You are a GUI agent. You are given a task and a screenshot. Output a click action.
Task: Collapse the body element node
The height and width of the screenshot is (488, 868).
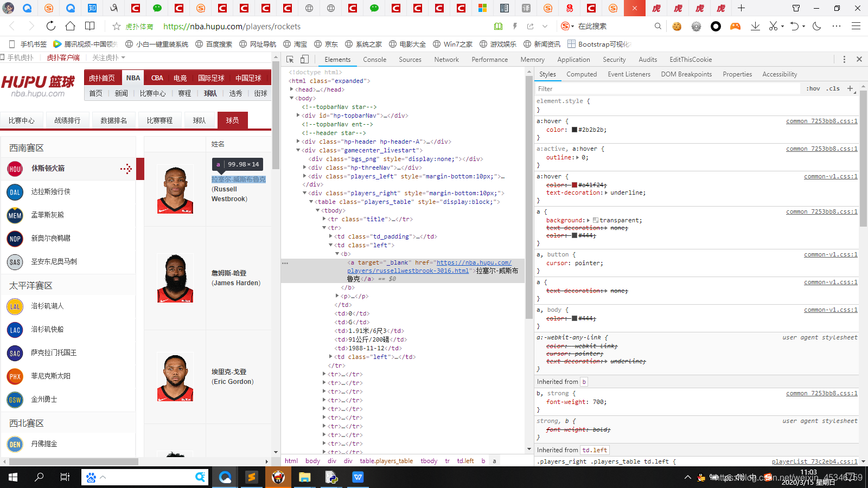292,98
